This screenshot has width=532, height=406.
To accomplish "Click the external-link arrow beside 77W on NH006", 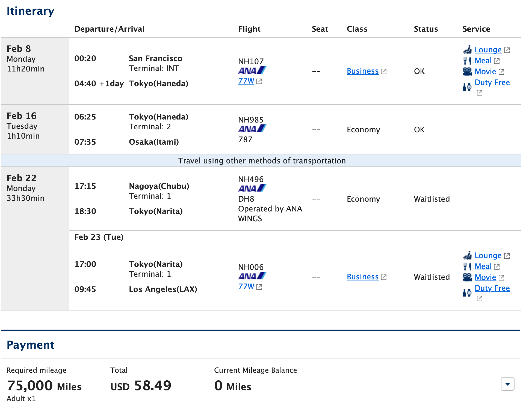I will pos(259,287).
